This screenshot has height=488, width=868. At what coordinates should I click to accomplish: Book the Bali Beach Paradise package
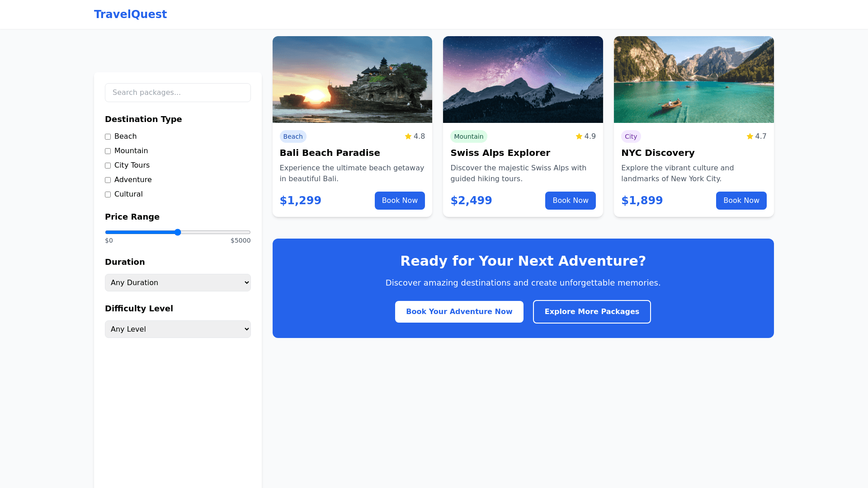coord(400,201)
